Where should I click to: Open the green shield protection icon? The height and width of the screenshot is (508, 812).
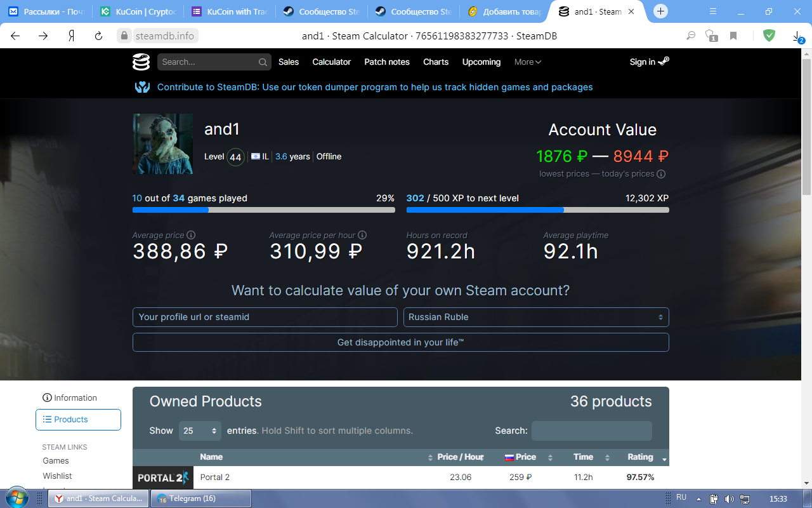[x=769, y=36]
